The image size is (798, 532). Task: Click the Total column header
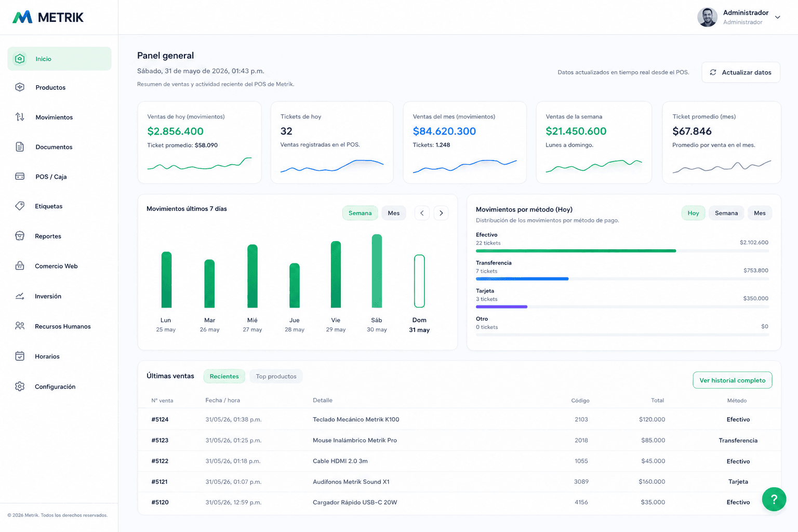tap(657, 401)
